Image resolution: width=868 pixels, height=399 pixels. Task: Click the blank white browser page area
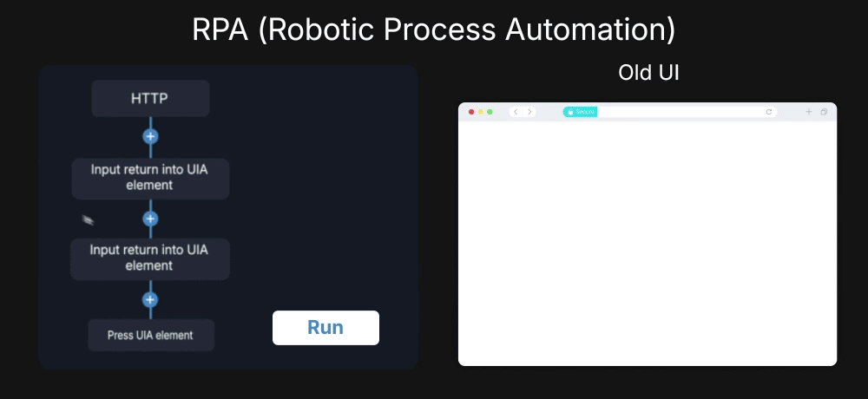click(x=647, y=243)
